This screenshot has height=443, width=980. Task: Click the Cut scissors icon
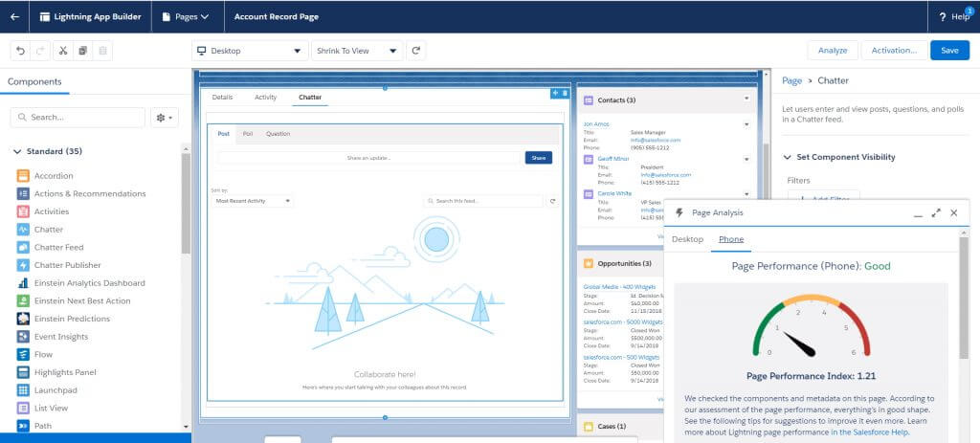[63, 51]
